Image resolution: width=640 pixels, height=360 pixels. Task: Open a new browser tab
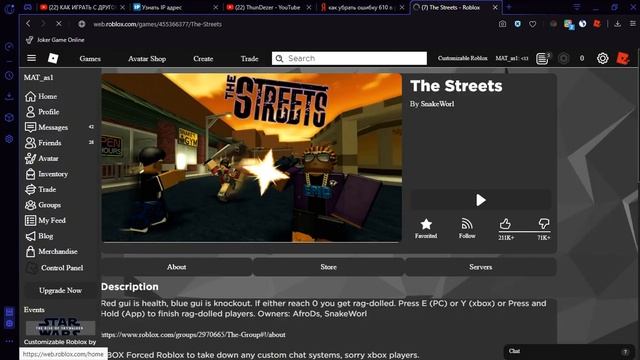pyautogui.click(x=509, y=7)
